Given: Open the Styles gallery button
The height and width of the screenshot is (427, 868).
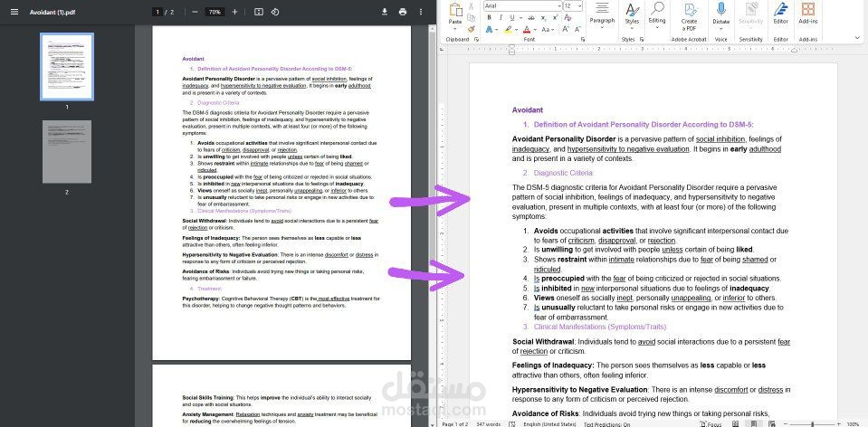Looking at the screenshot, I should [x=632, y=15].
